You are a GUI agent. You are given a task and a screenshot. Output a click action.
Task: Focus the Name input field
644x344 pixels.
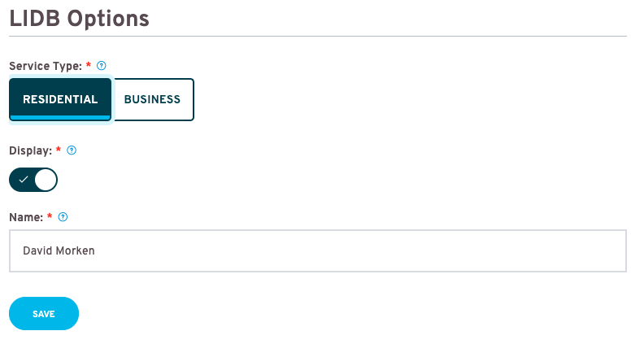[318, 250]
